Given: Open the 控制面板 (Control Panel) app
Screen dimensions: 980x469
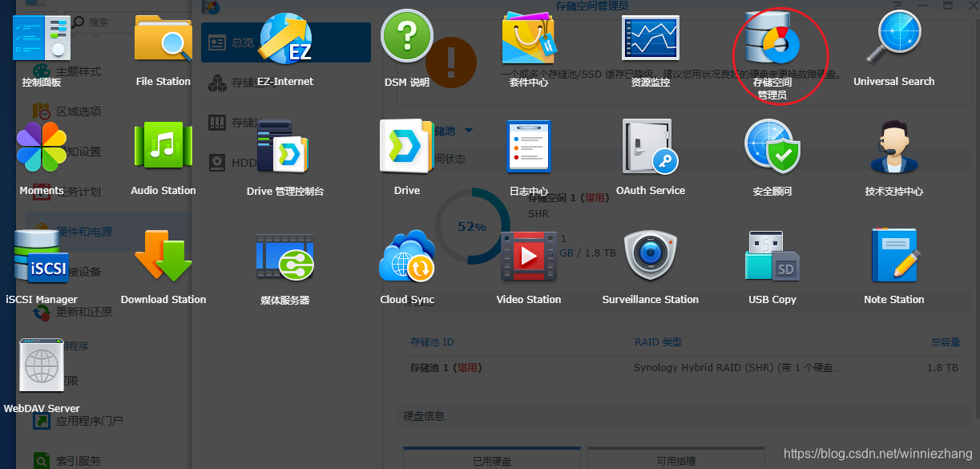Looking at the screenshot, I should click(x=42, y=38).
